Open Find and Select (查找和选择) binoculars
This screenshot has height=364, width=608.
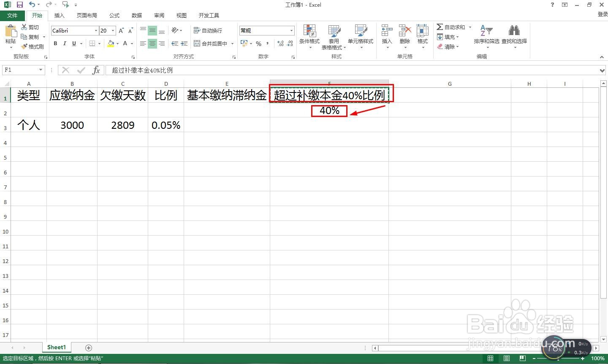pyautogui.click(x=514, y=36)
